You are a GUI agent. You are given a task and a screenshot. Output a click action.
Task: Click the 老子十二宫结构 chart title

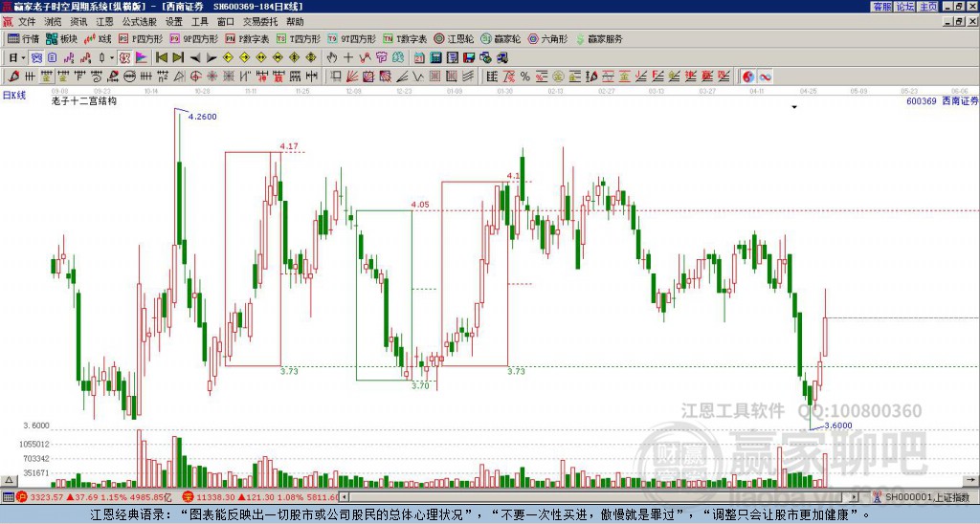84,100
